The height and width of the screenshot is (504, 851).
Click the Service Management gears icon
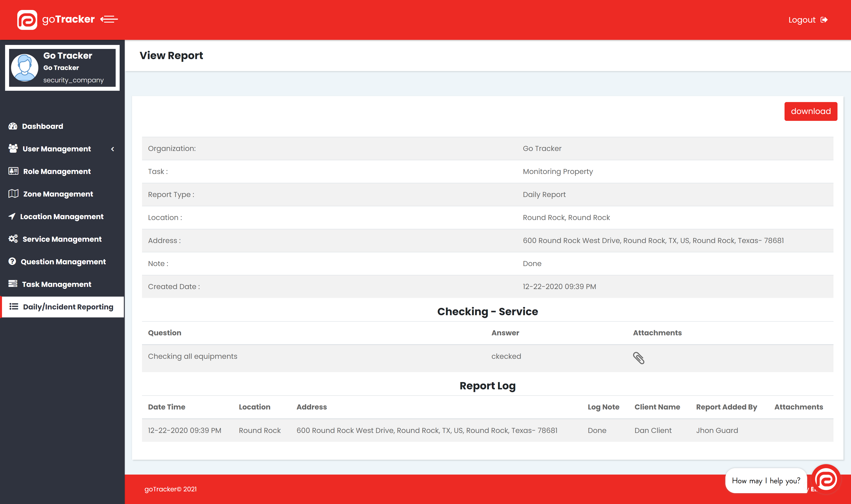tap(13, 239)
